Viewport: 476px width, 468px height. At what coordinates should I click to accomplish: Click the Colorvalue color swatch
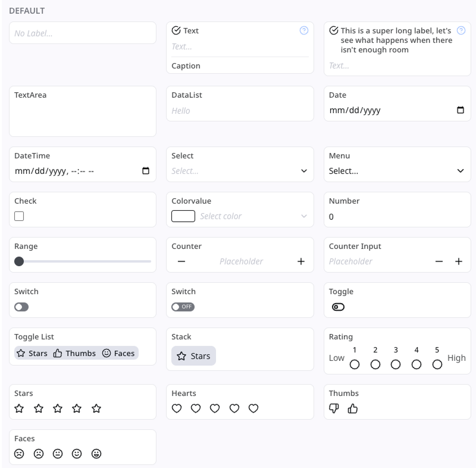[x=183, y=216]
